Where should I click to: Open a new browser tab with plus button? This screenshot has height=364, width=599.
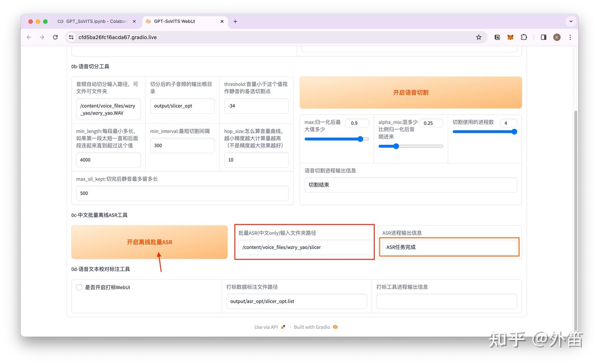pyautogui.click(x=235, y=21)
